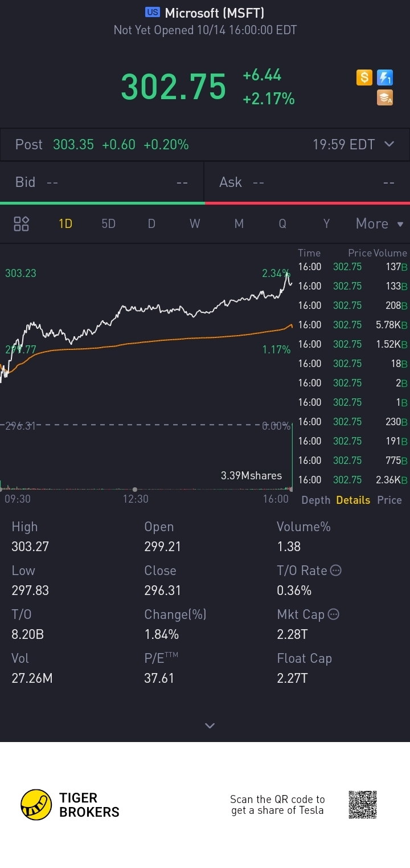Tap the P/E TTM value 37.61
The width and height of the screenshot is (410, 868).
coord(159,678)
